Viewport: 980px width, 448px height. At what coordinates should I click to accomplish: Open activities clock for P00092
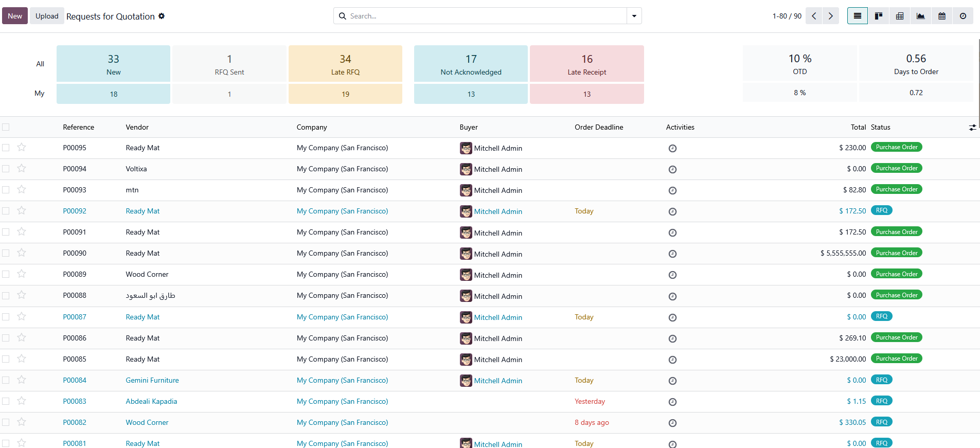pyautogui.click(x=672, y=211)
